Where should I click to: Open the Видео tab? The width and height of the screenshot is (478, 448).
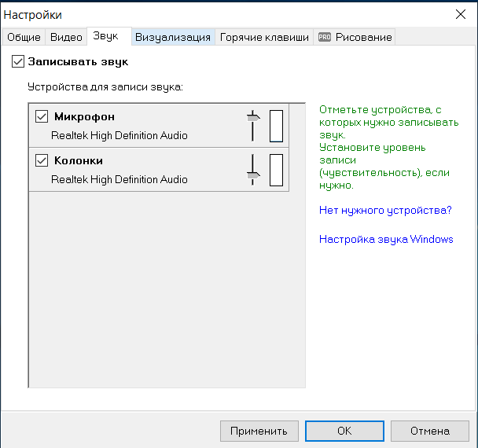66,37
